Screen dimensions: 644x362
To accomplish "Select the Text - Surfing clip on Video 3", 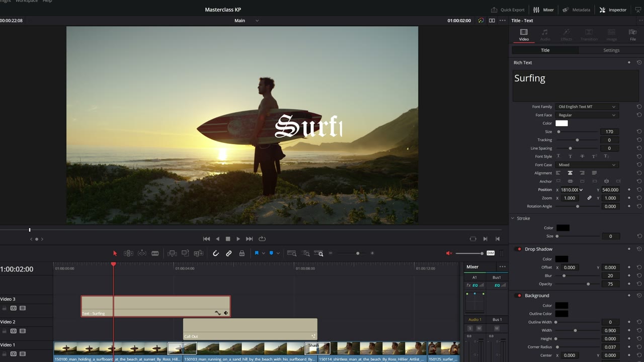I will point(155,306).
